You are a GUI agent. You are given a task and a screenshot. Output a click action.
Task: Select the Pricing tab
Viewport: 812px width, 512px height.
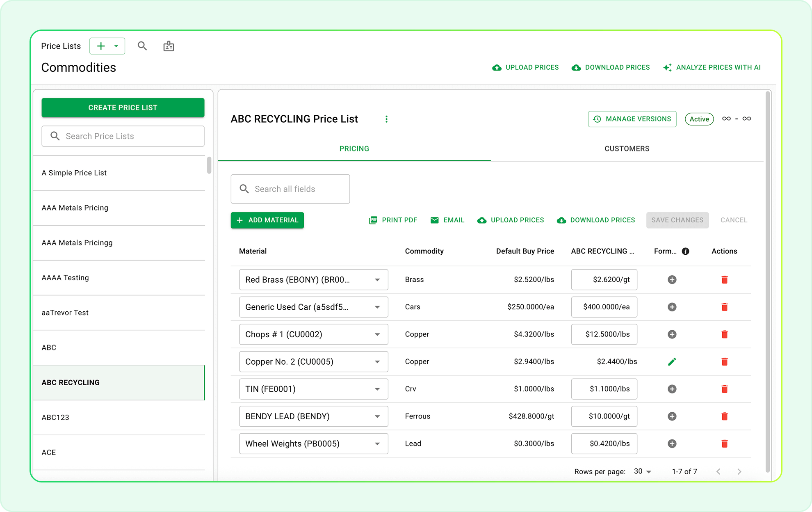354,149
